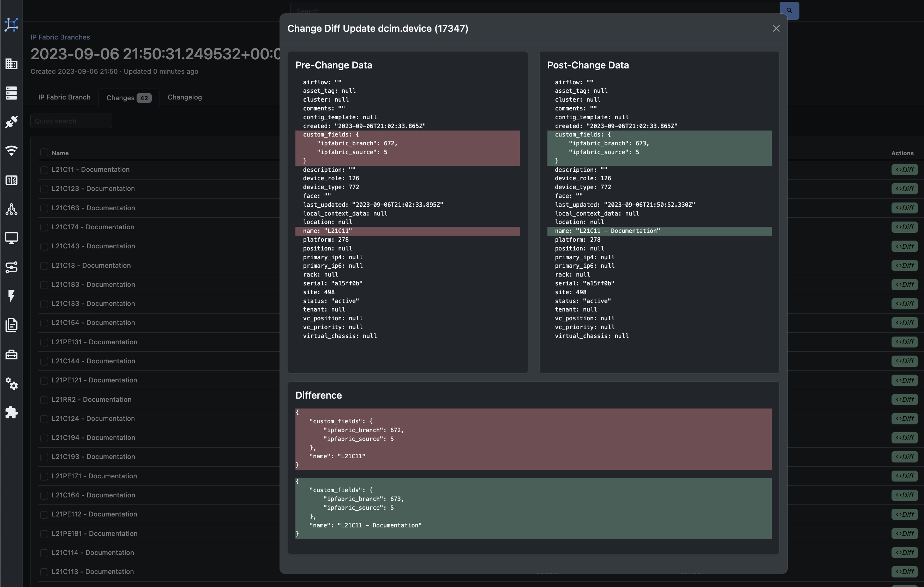Screen dimensions: 924x587
Task: Open the Devices server rack icon
Action: coord(11,93)
